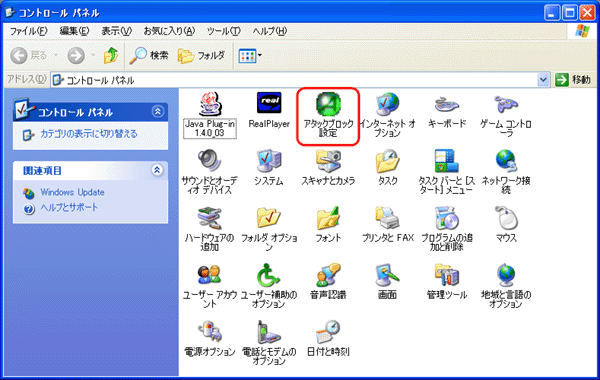Open the views dropdown in toolbar

coord(260,55)
